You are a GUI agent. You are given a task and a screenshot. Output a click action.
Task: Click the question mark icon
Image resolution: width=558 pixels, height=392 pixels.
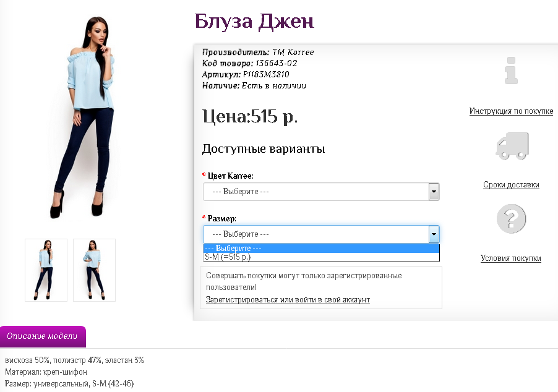(x=511, y=218)
